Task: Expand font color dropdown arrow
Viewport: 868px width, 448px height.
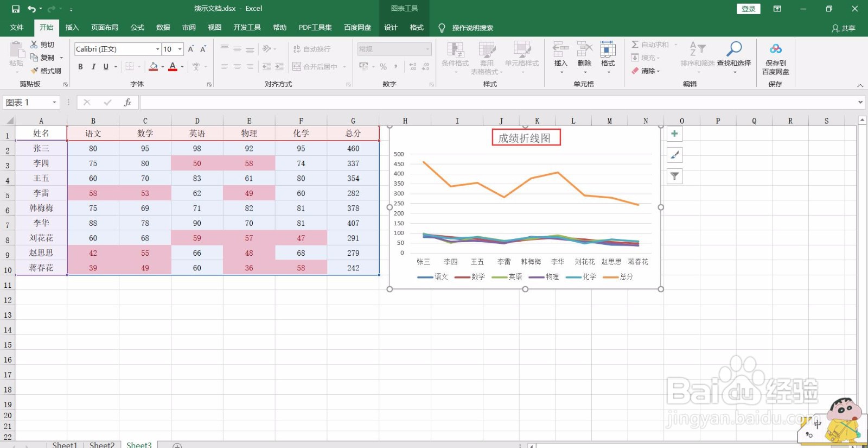Action: pyautogui.click(x=182, y=67)
